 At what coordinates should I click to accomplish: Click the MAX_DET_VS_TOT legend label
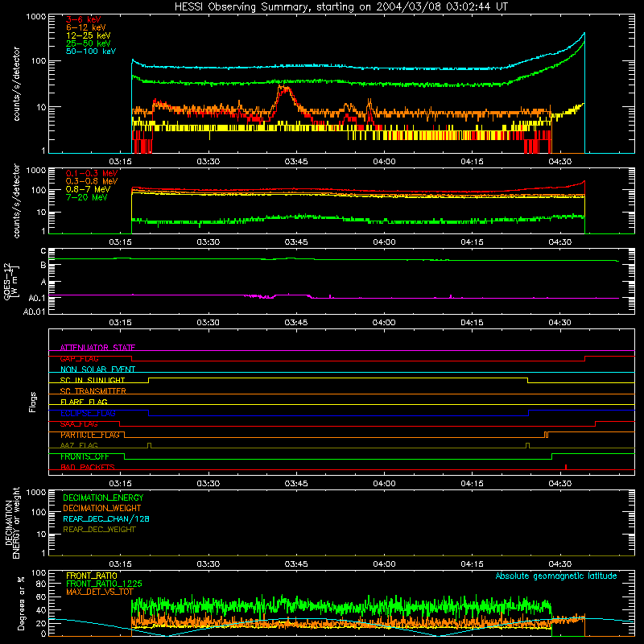100,592
